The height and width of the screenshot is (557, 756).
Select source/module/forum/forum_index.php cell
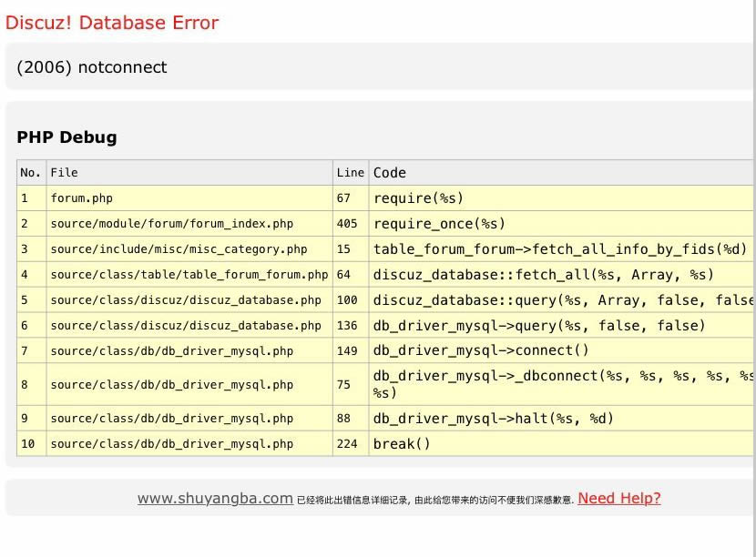pos(189,224)
